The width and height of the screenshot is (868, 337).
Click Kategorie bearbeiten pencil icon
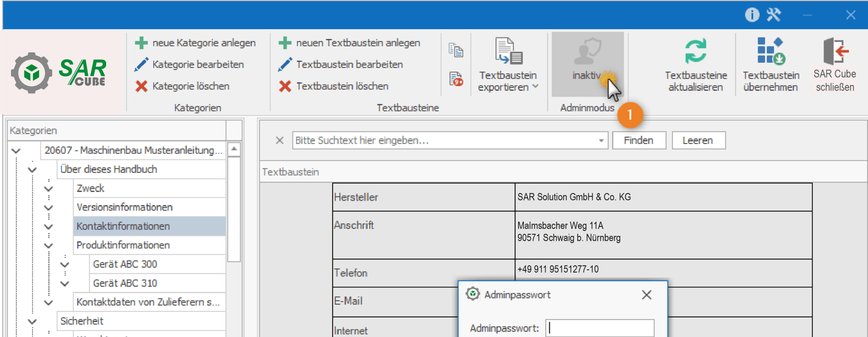pos(142,65)
